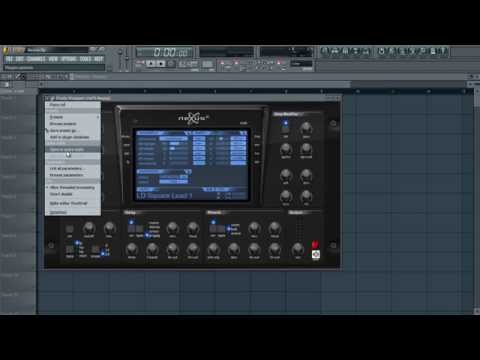Adjust the Reverb Pre-delay knob
Image resolution: width=480 pixels, height=360 pixels.
tap(213, 249)
